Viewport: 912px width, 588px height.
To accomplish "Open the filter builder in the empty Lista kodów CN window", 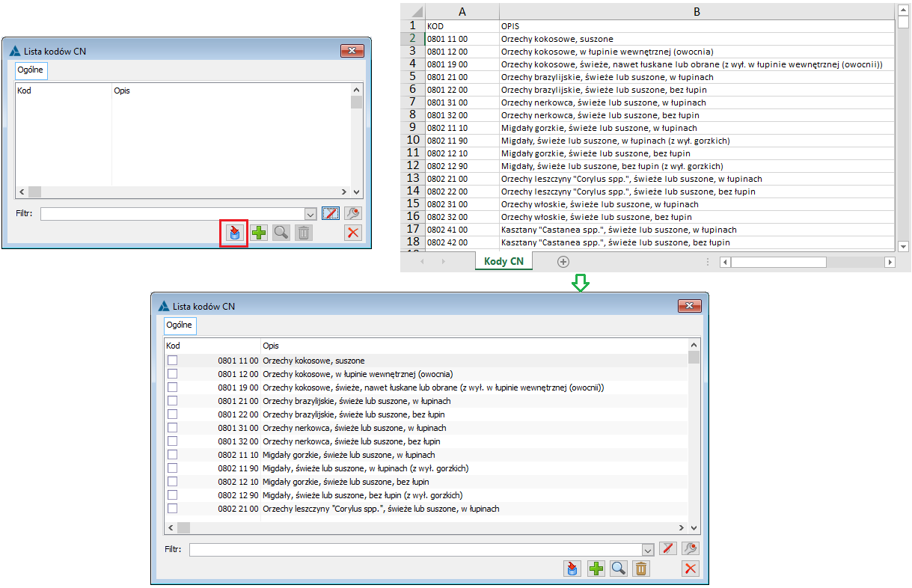I will pos(331,213).
